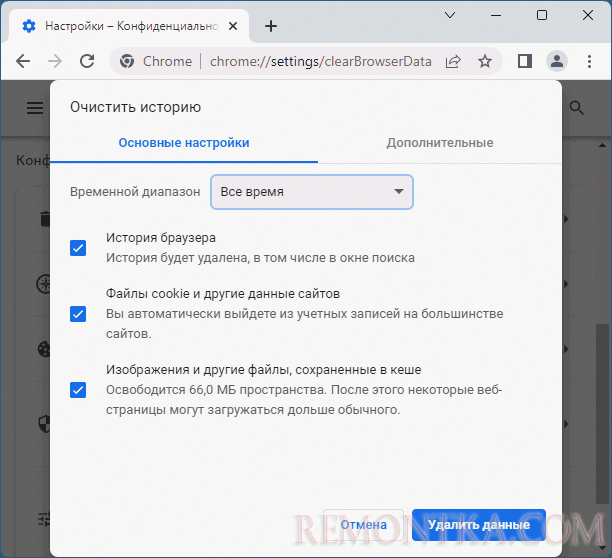Click the text 'Освободится 66,0 МБ пространства'

coord(217,390)
